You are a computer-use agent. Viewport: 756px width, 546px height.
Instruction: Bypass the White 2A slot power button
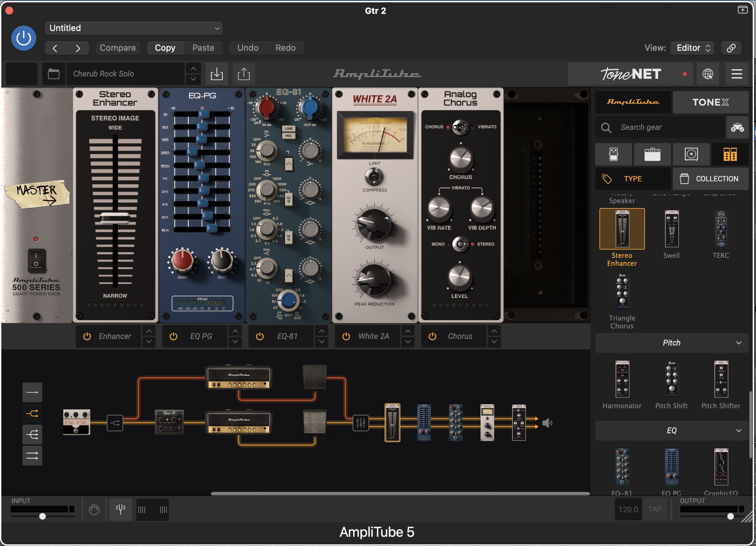pyautogui.click(x=346, y=336)
